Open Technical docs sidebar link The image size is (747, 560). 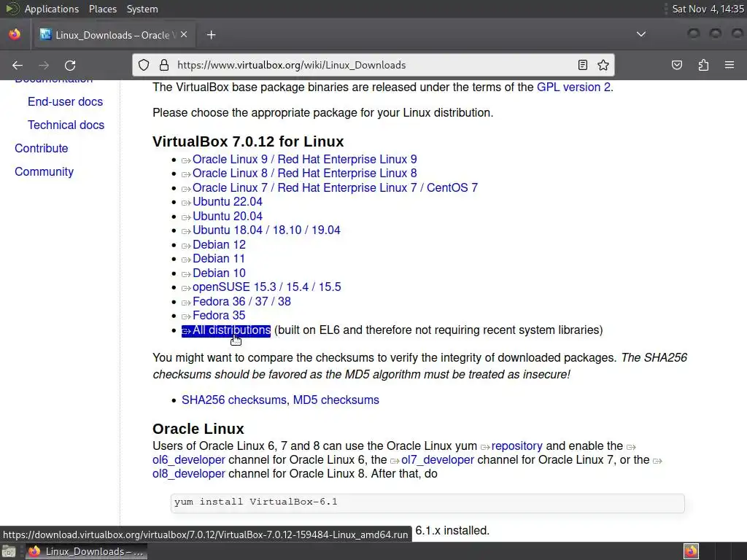[66, 125]
